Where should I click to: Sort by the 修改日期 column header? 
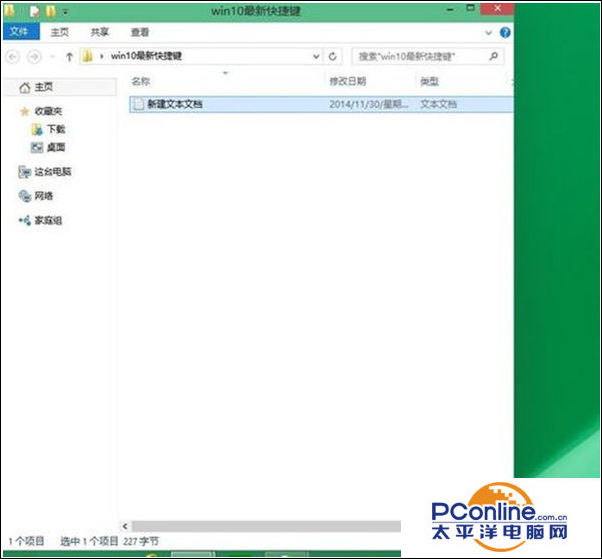point(348,81)
